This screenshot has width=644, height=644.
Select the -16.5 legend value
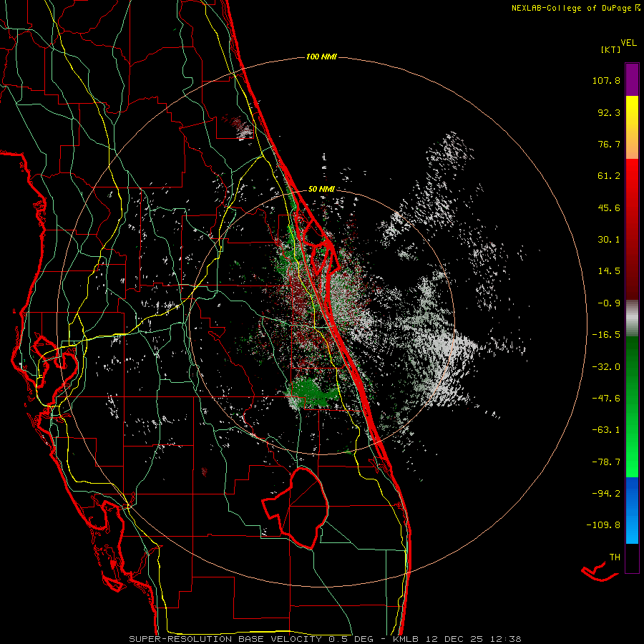606,335
